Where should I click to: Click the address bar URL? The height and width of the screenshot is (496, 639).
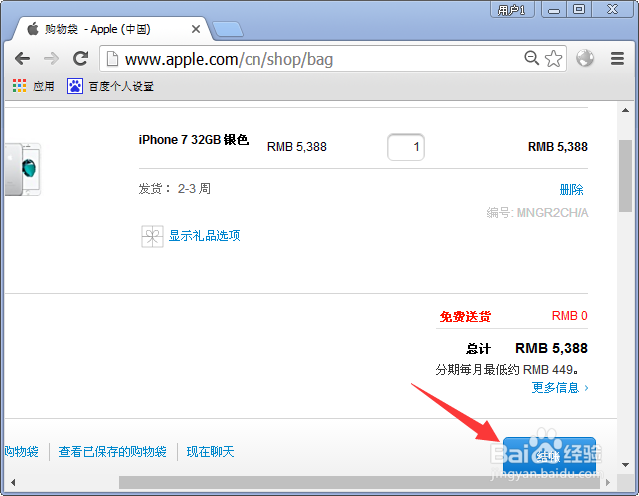[x=229, y=60]
